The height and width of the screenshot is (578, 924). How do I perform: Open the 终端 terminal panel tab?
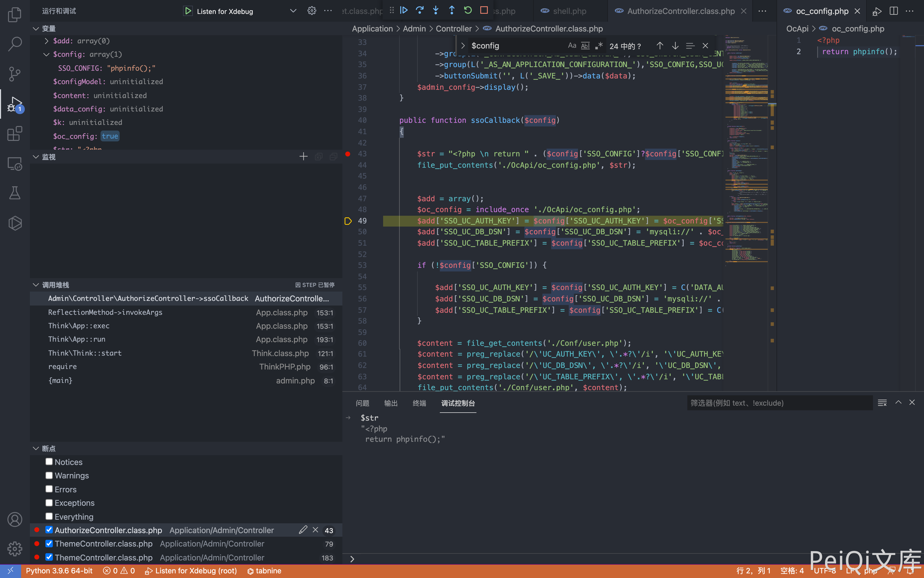click(x=419, y=403)
